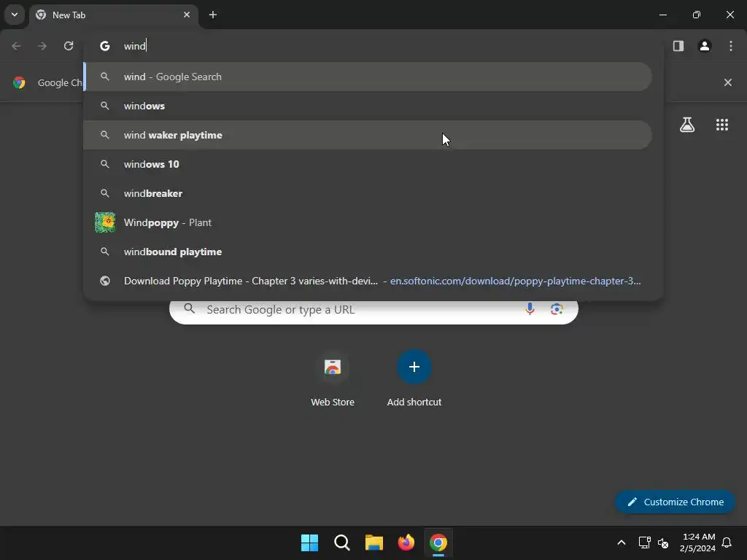Open the side panel icon
The image size is (747, 560).
click(678, 46)
